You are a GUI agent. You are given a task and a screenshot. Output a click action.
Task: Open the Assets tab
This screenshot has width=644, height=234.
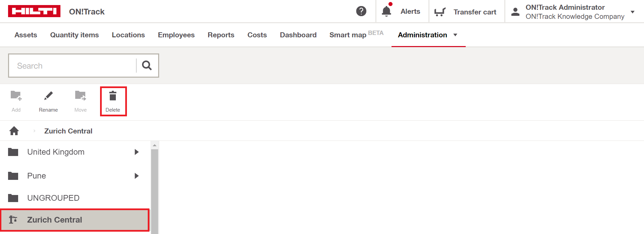pyautogui.click(x=26, y=35)
